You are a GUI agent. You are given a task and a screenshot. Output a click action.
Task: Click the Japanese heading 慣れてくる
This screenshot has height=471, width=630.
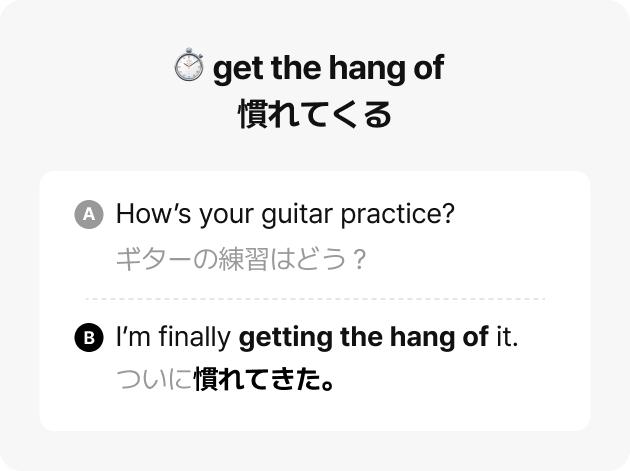[x=315, y=115]
